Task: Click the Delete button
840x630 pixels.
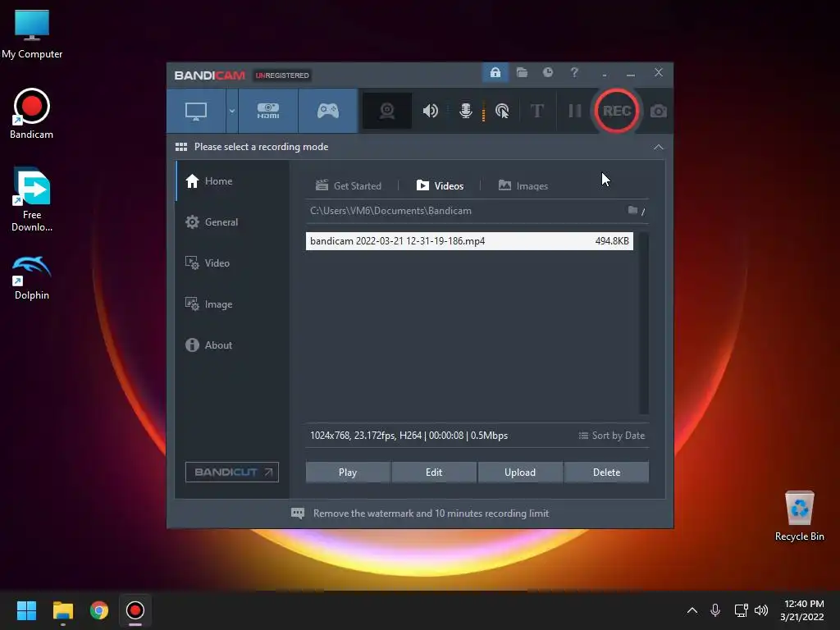Action: (606, 472)
